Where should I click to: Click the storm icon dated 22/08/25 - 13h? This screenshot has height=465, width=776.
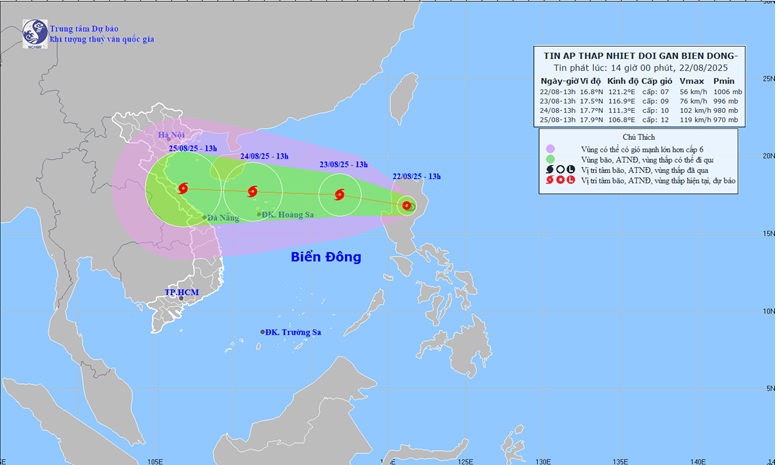pyautogui.click(x=406, y=206)
